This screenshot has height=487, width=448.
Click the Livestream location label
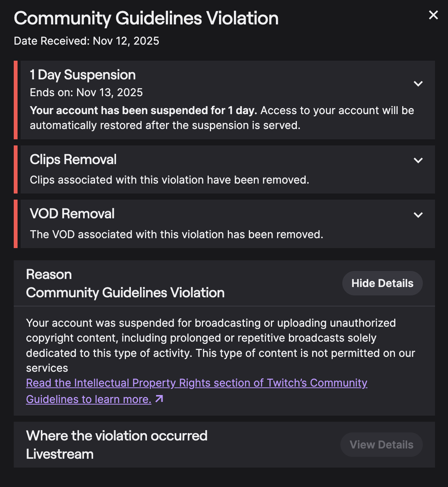[x=60, y=454]
